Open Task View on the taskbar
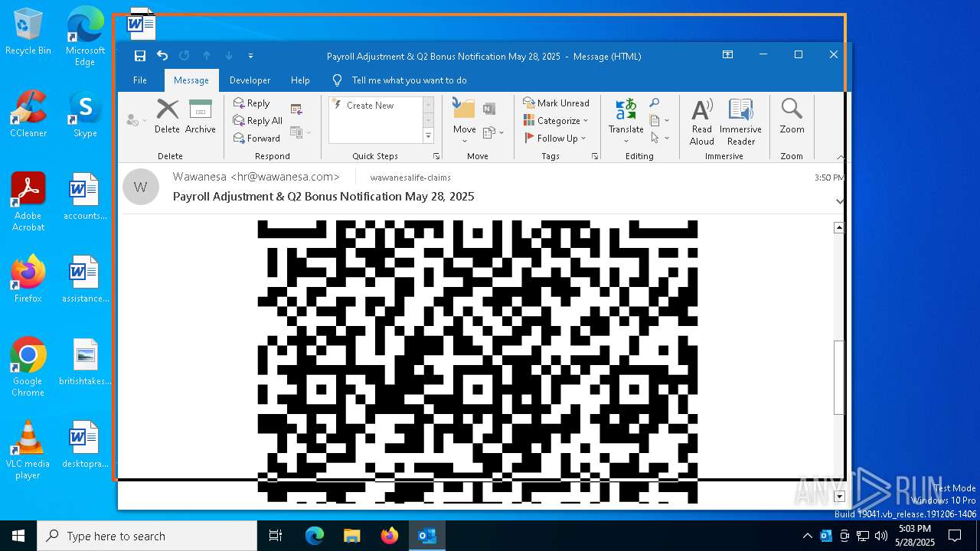The width and height of the screenshot is (980, 551). (x=276, y=536)
